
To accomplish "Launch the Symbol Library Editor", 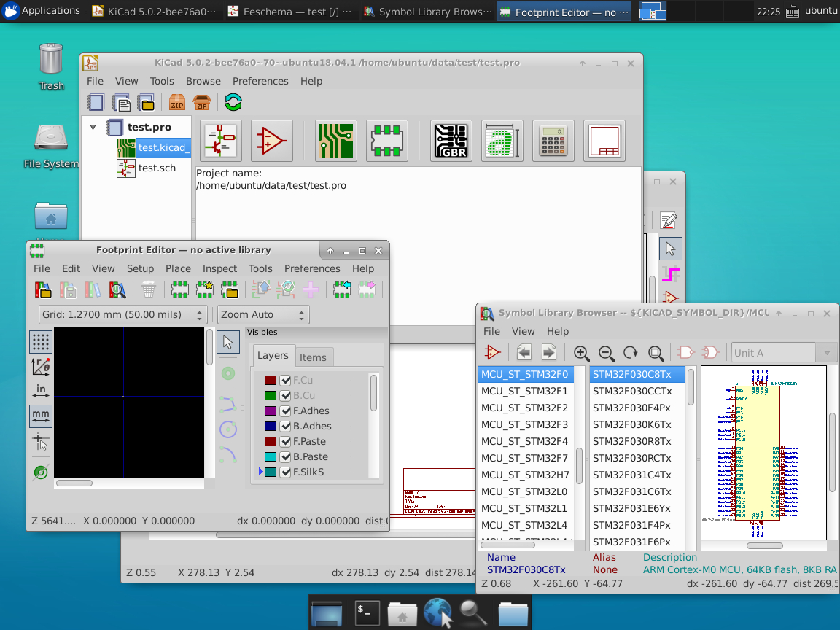I will coord(271,141).
